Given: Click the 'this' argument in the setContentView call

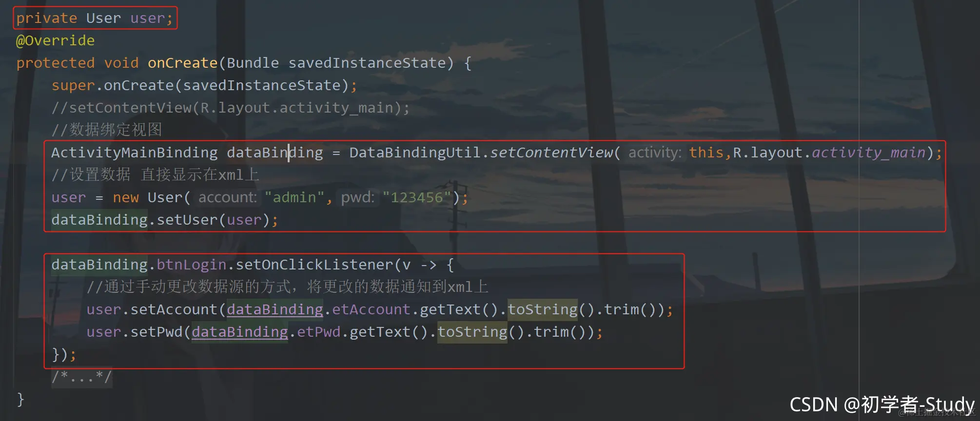Looking at the screenshot, I should [x=706, y=153].
